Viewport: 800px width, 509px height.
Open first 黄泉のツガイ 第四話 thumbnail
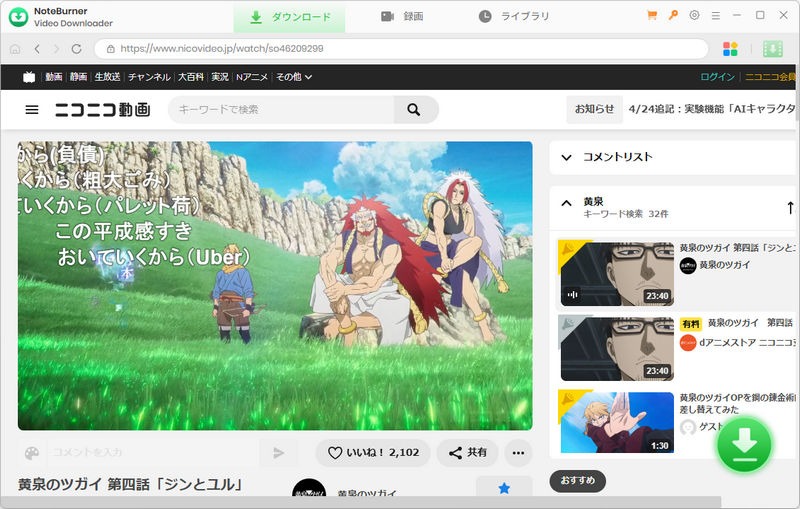(x=617, y=274)
